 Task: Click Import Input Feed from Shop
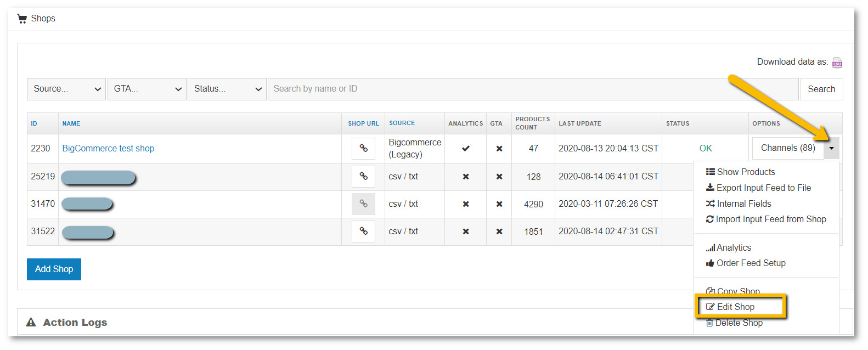click(770, 219)
